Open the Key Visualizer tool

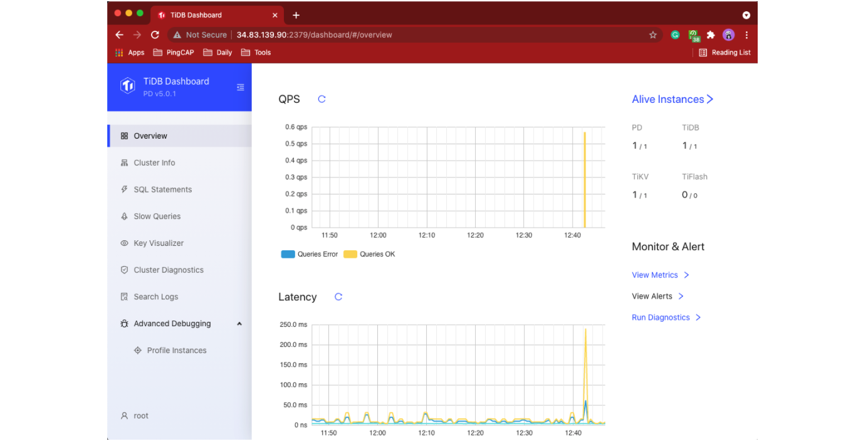(x=159, y=243)
